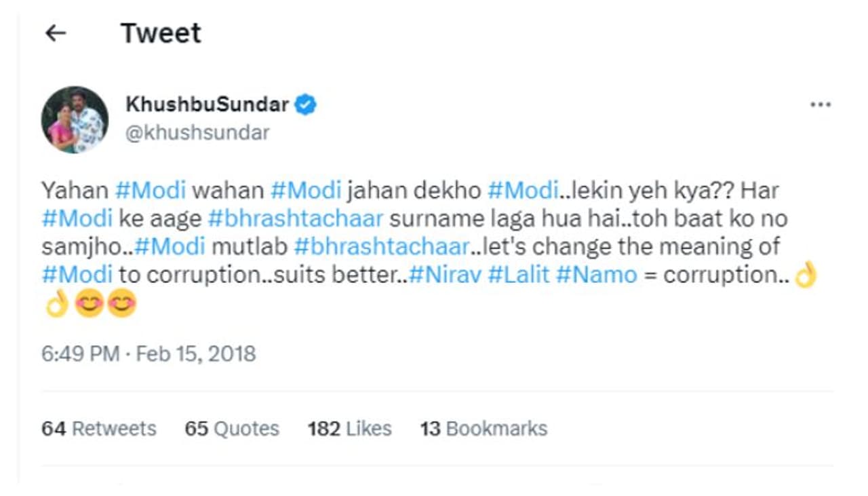Open the #Namo hashtag link
Screen dimensions: 868x496
pyautogui.click(x=596, y=275)
